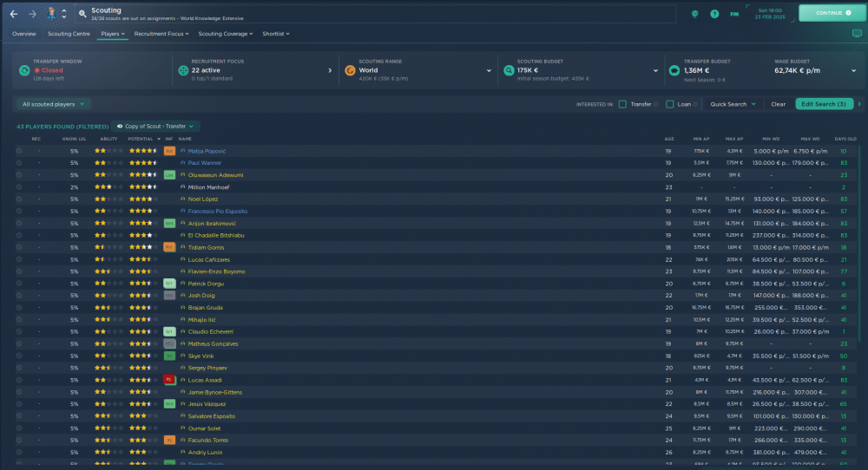Expand the Wage Budget dropdown arrow

pyautogui.click(x=853, y=71)
